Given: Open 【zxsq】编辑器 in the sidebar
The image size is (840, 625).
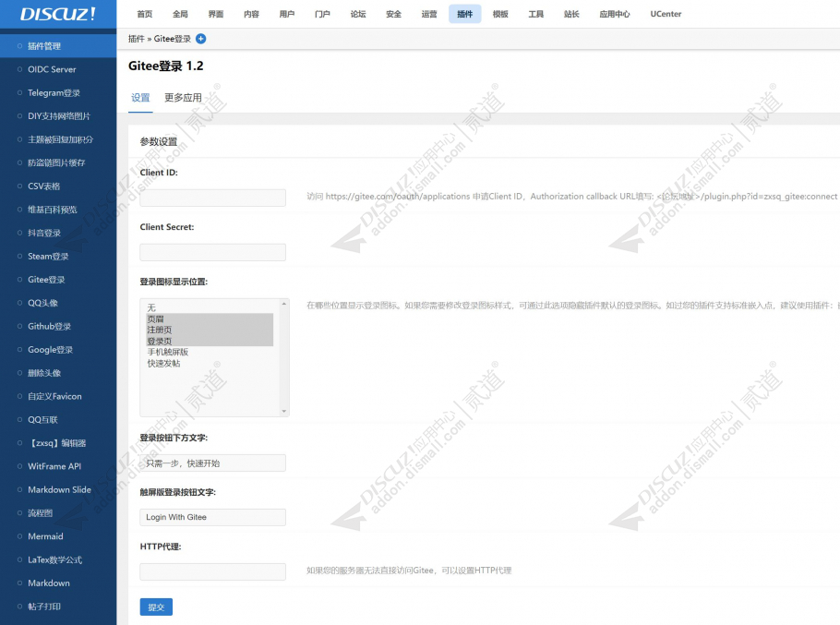Looking at the screenshot, I should [58, 443].
